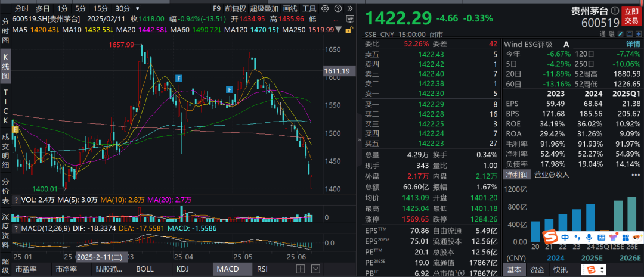Open the 工具 tools menu

309,8
